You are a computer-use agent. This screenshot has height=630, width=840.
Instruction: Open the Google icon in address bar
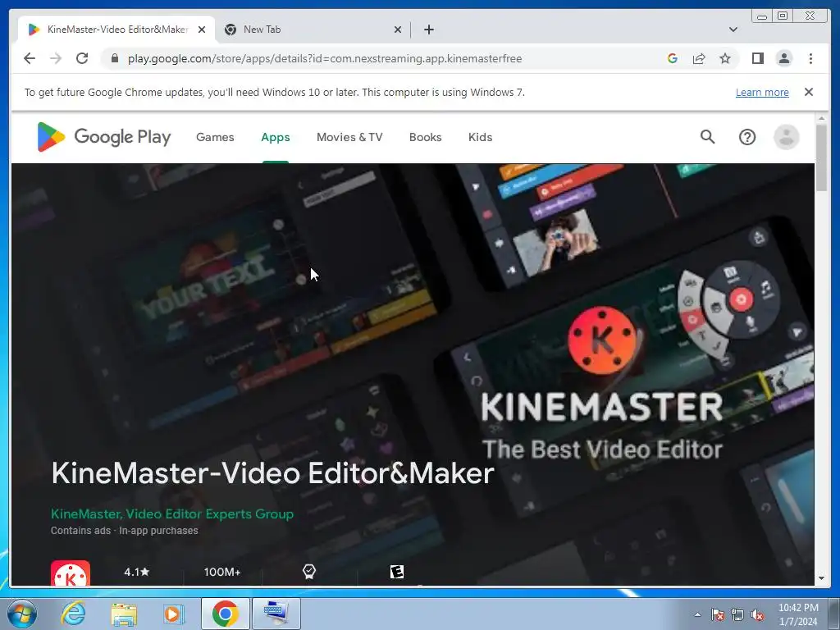coord(673,58)
